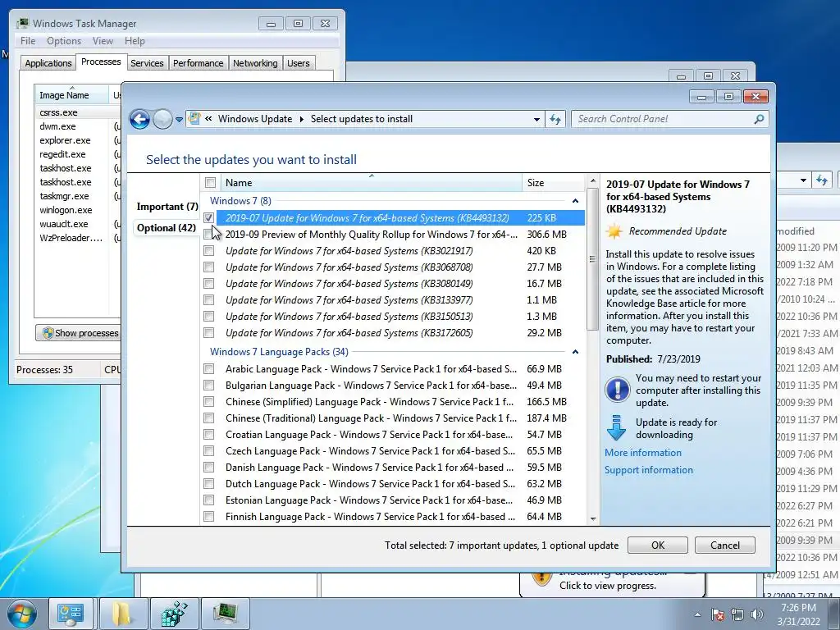The image size is (840, 630).
Task: Check the KB3080149 update checkbox
Action: (209, 283)
